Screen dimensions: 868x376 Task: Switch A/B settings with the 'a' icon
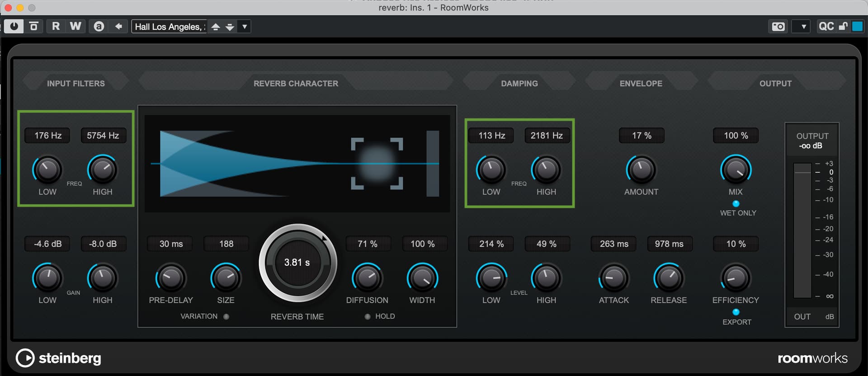99,26
